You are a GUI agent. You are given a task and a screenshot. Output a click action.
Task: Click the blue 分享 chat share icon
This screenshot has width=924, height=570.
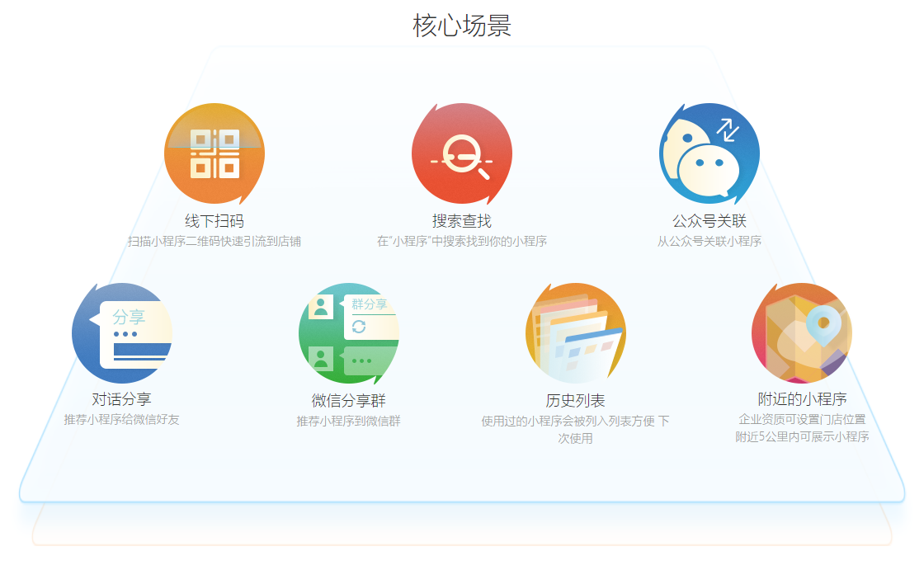click(122, 333)
